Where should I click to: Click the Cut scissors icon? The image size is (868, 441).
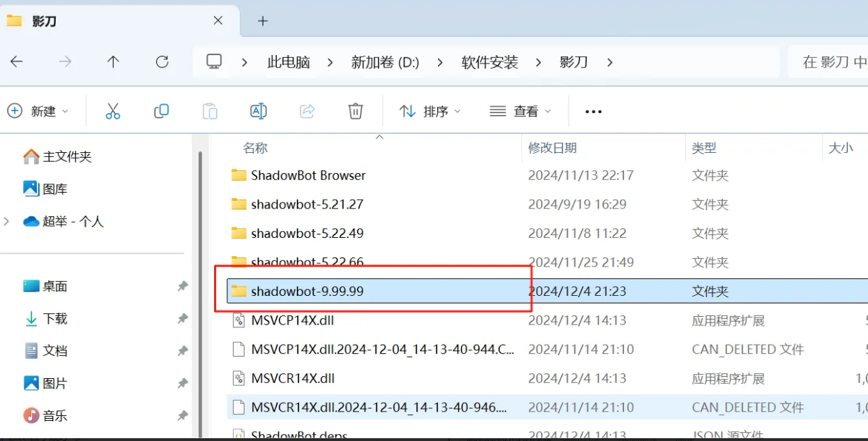coord(113,111)
